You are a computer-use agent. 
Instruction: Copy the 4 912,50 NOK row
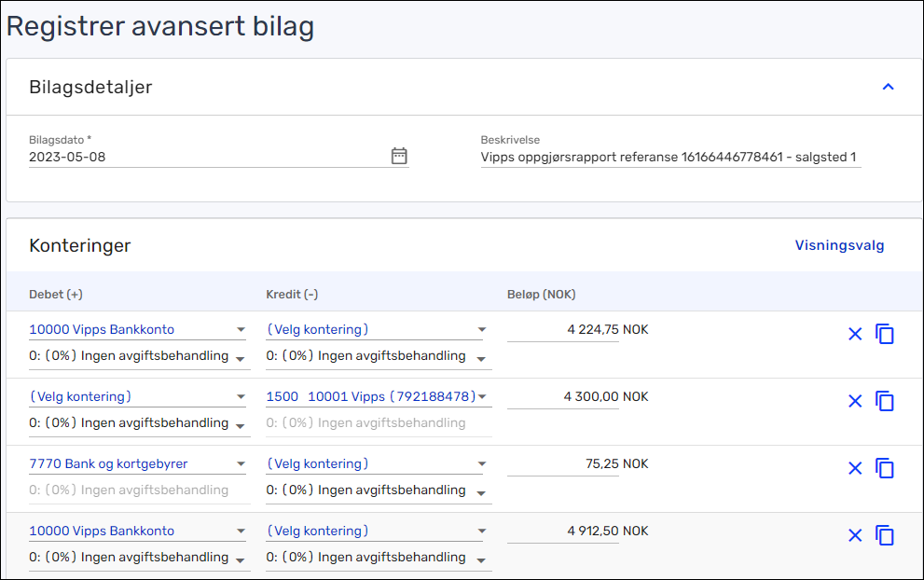[885, 536]
